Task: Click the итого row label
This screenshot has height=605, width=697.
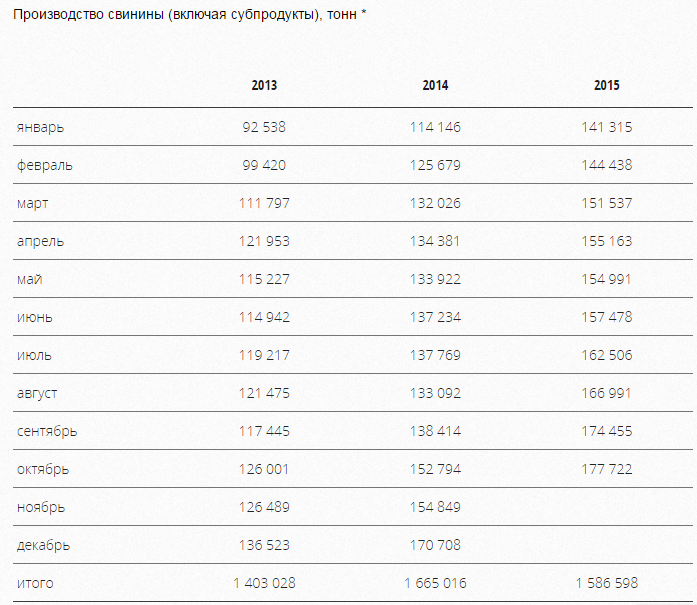Action: [x=36, y=583]
